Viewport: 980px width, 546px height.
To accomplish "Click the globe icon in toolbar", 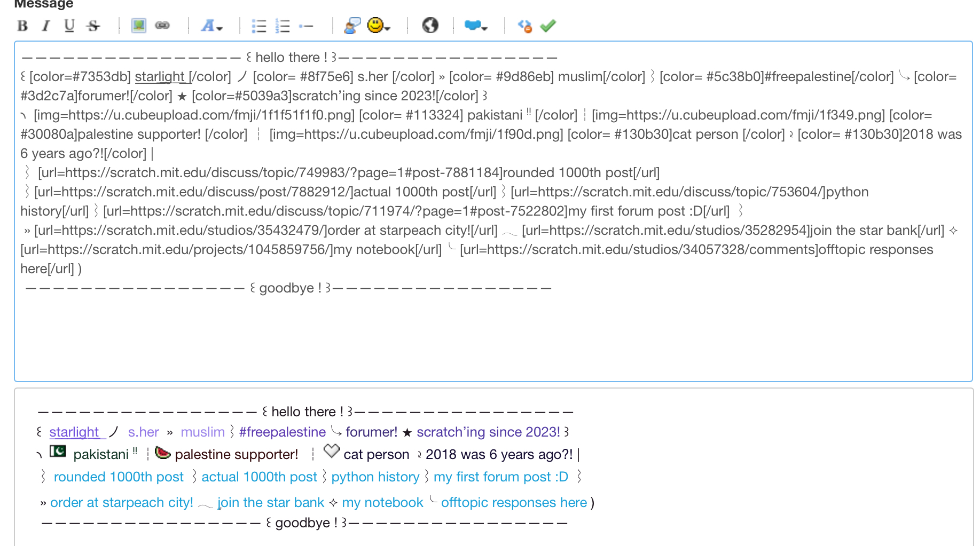I will click(x=430, y=26).
